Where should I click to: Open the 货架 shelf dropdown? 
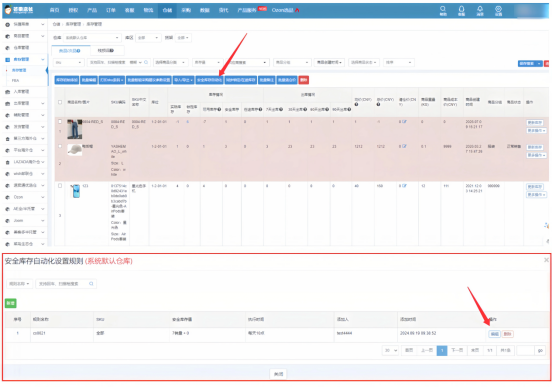click(183, 38)
